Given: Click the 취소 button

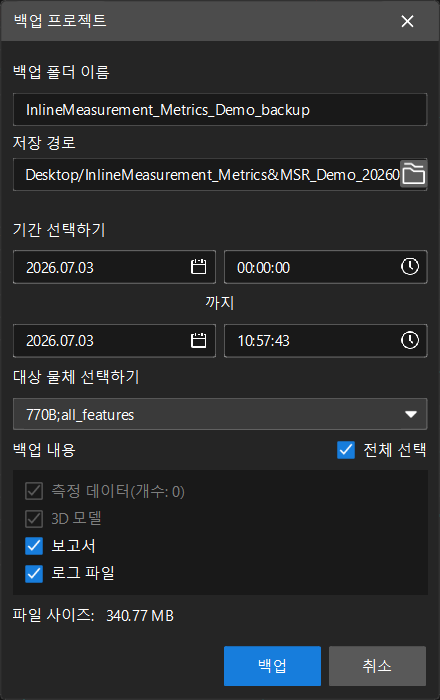Looking at the screenshot, I should (x=377, y=666).
